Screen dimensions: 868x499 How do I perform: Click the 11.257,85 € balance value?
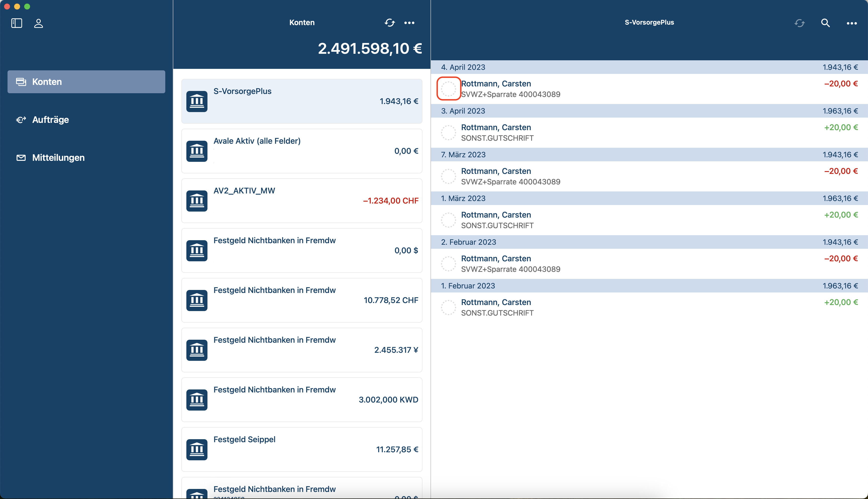point(397,449)
